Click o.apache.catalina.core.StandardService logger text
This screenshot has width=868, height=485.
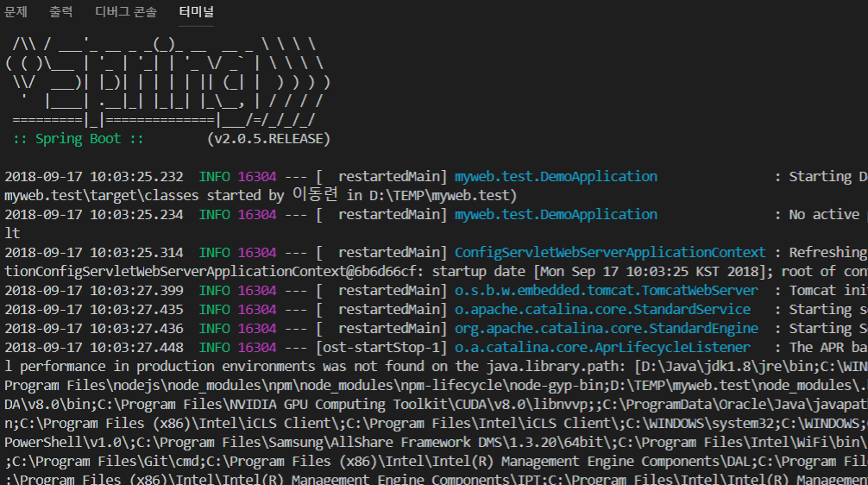tap(602, 309)
